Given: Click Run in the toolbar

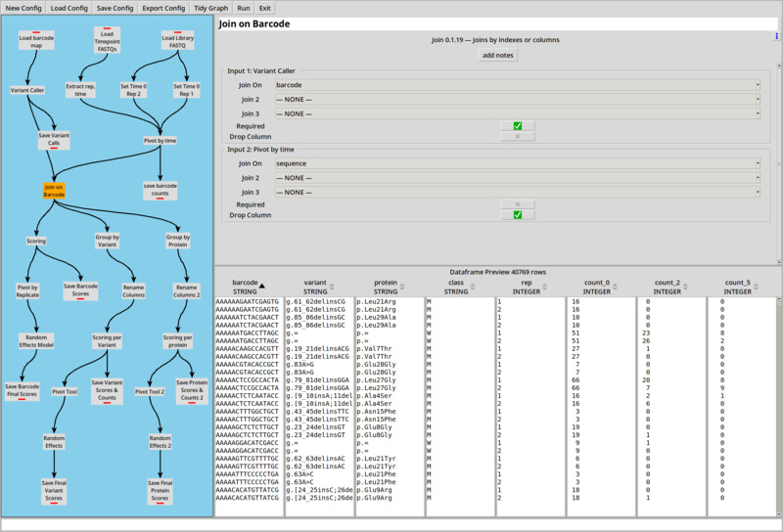Looking at the screenshot, I should [244, 8].
